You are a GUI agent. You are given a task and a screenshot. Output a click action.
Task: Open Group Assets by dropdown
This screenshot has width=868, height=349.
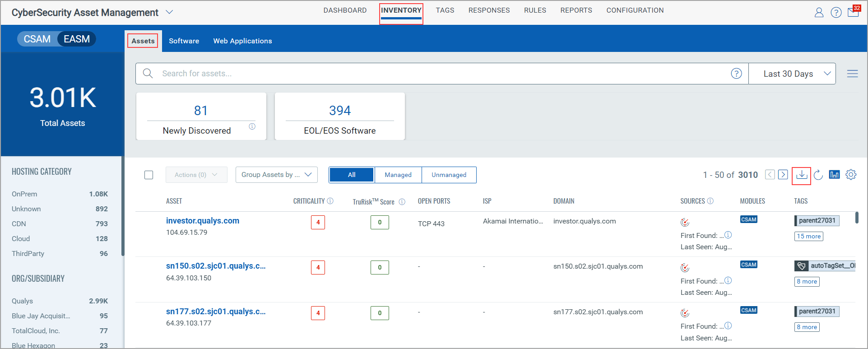coord(277,175)
